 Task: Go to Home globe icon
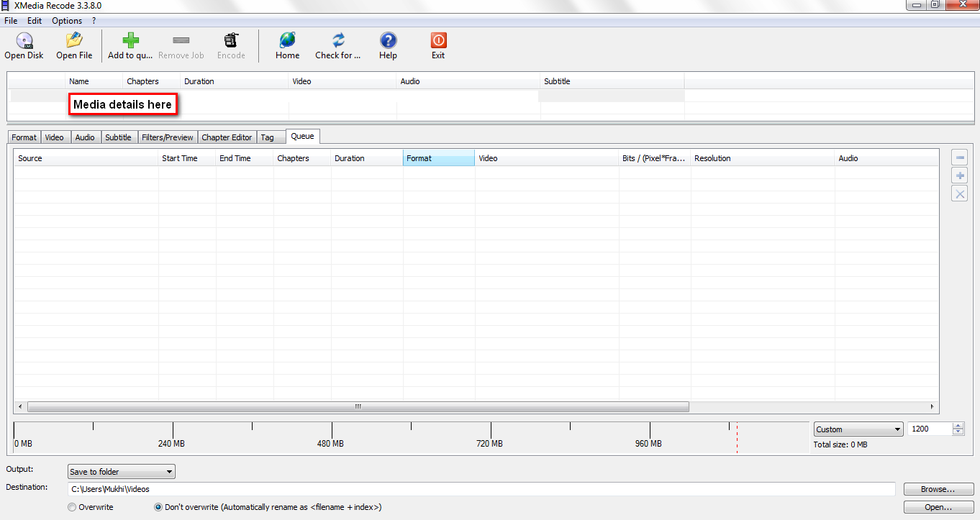287,40
